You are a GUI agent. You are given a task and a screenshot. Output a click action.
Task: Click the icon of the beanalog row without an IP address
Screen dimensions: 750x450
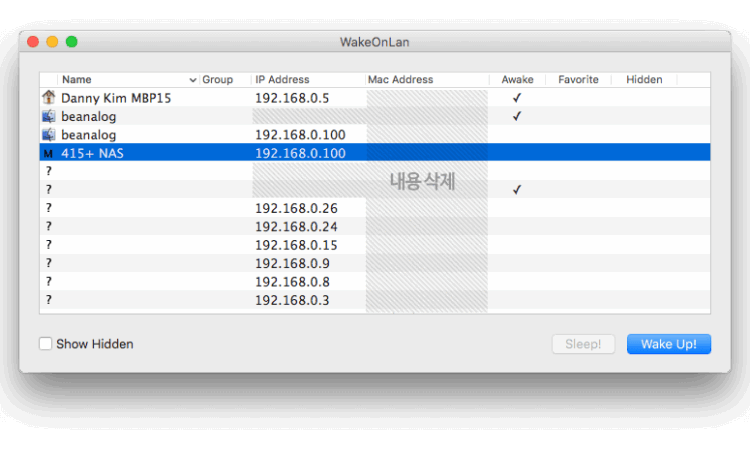[48, 116]
